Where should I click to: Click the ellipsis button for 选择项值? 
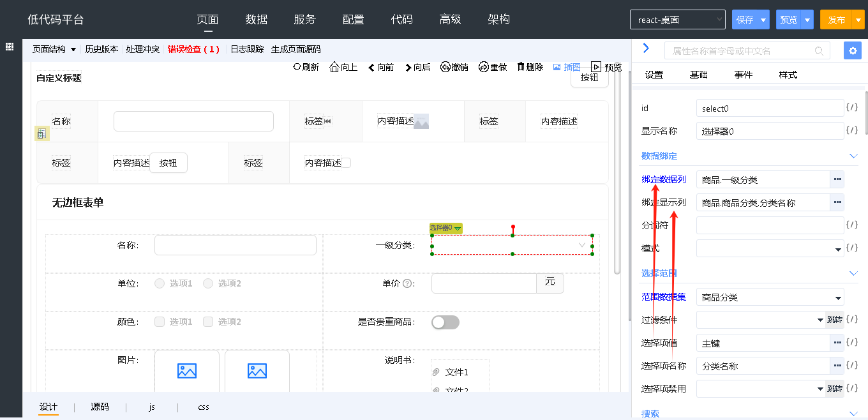pyautogui.click(x=837, y=343)
